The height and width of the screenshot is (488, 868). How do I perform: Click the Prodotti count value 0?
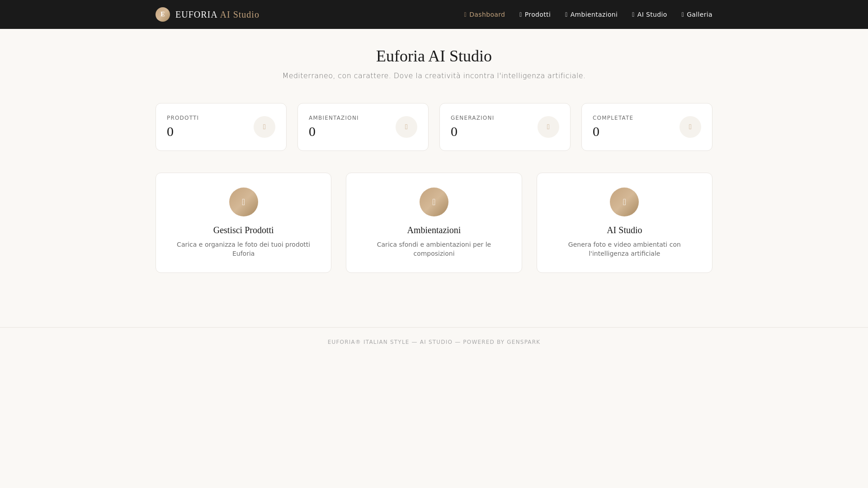click(170, 131)
